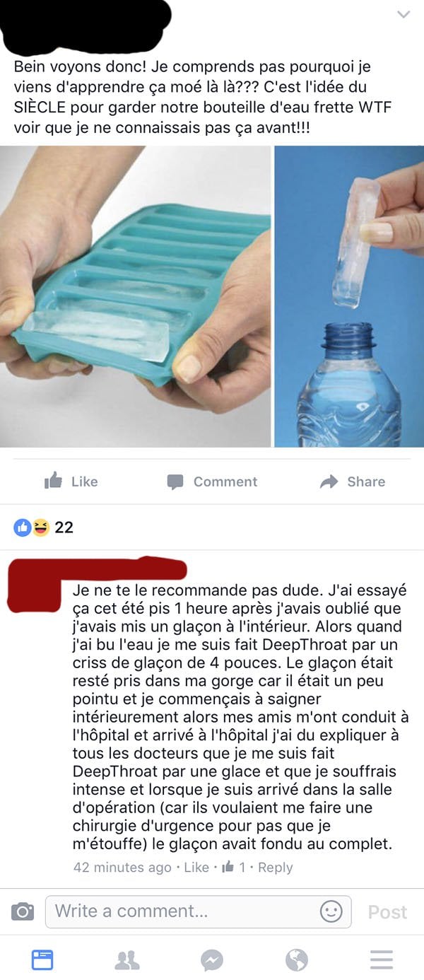Open the blue like reaction icon
The height and width of the screenshot is (980, 424).
point(23,527)
